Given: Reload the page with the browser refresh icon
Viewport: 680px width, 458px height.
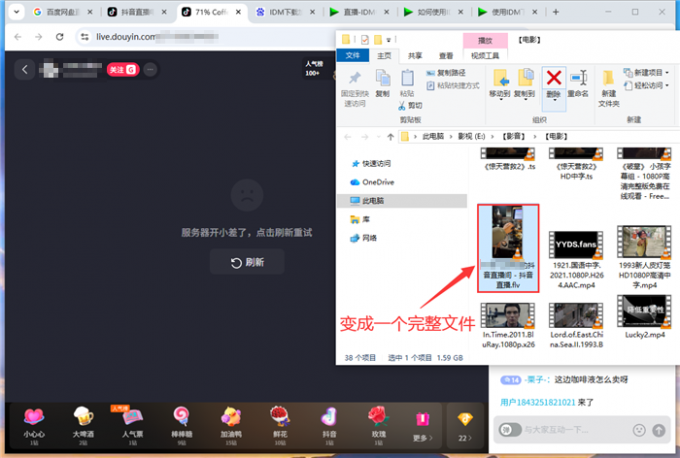Looking at the screenshot, I should click(x=60, y=37).
